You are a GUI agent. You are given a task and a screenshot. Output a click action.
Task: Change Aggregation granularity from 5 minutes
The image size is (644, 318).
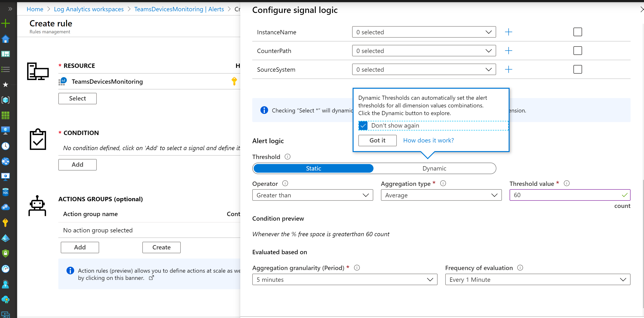click(344, 280)
